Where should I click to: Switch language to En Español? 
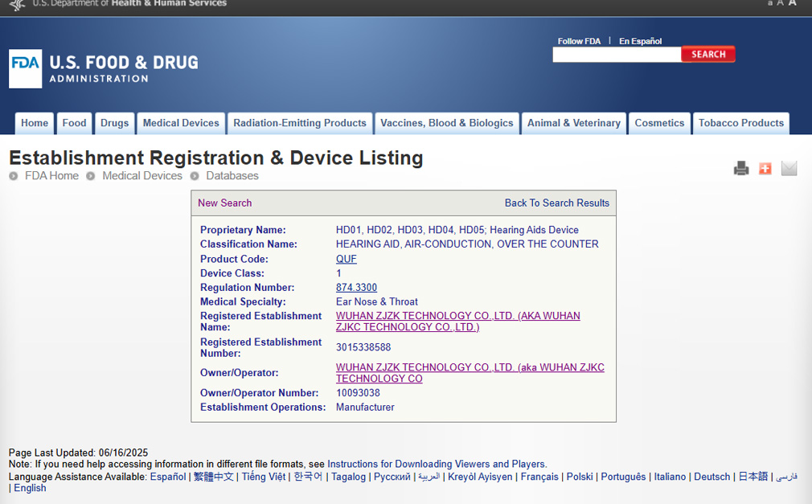coord(640,41)
